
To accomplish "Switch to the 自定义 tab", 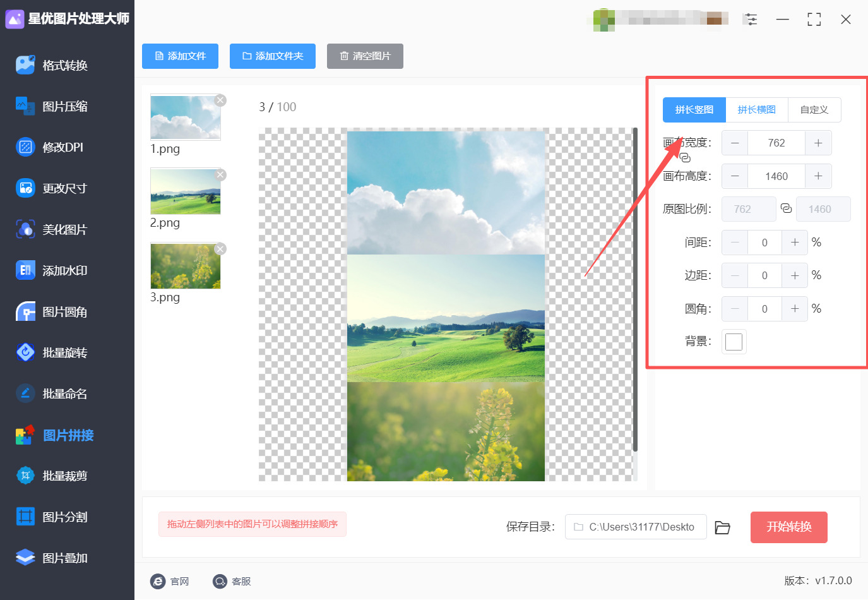I will point(814,110).
